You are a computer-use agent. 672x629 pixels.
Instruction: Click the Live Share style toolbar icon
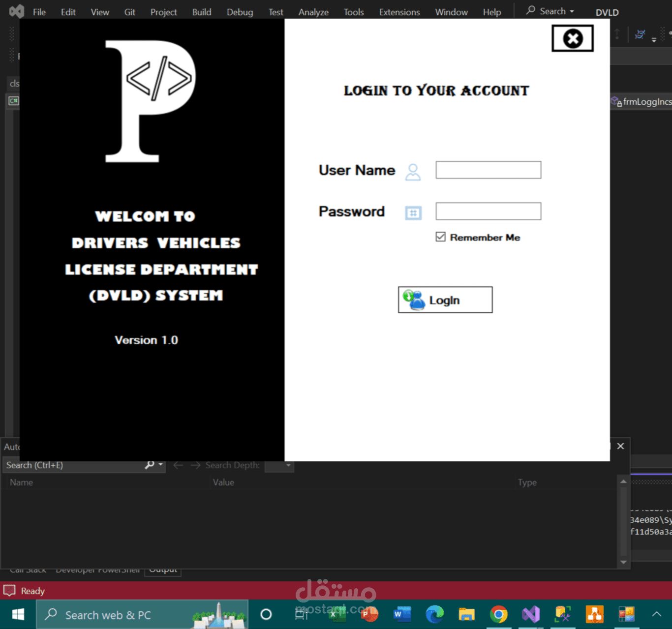click(x=640, y=34)
